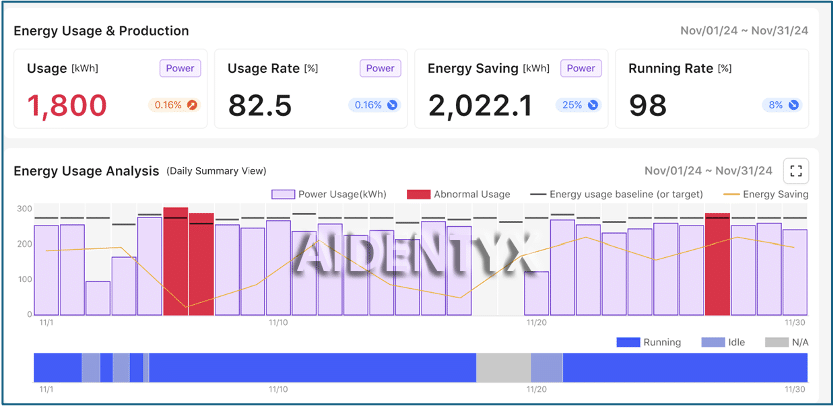Toggle the Power Usage(kWh) series in the legend
This screenshot has width=835, height=406.
click(283, 194)
